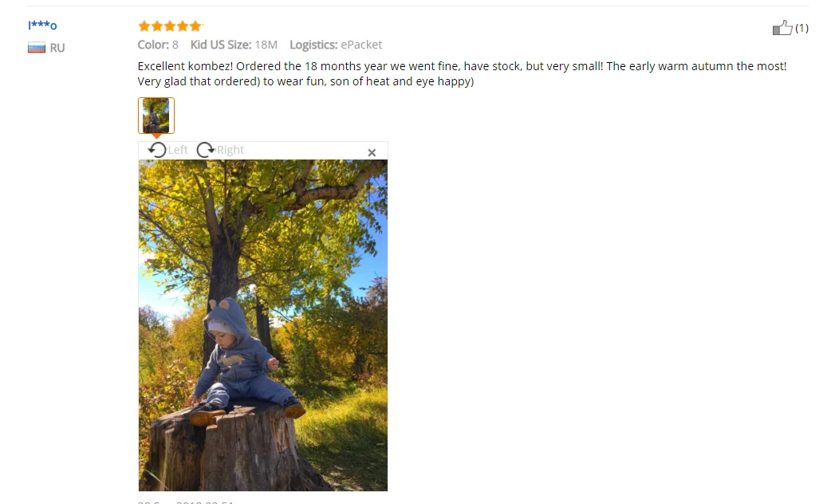Close the enlarged review photo

[x=372, y=152]
